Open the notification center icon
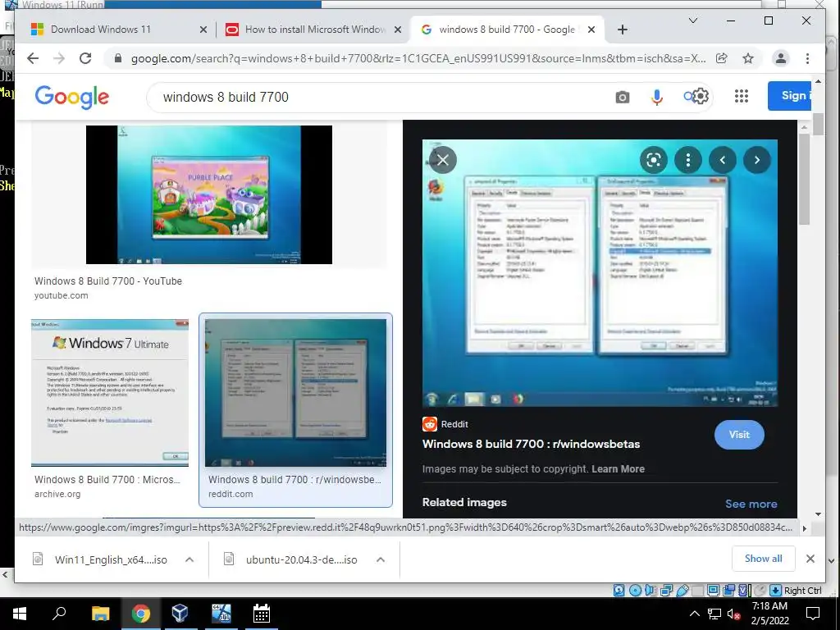 coord(813,614)
